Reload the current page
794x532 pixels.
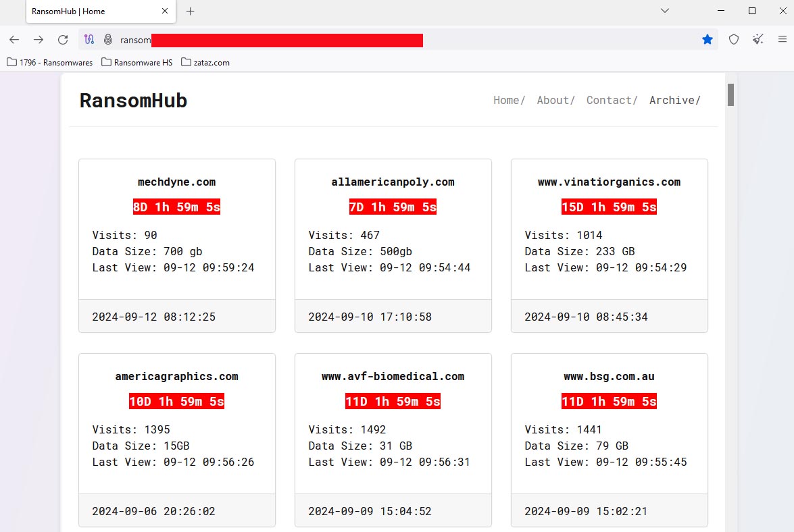coord(63,39)
